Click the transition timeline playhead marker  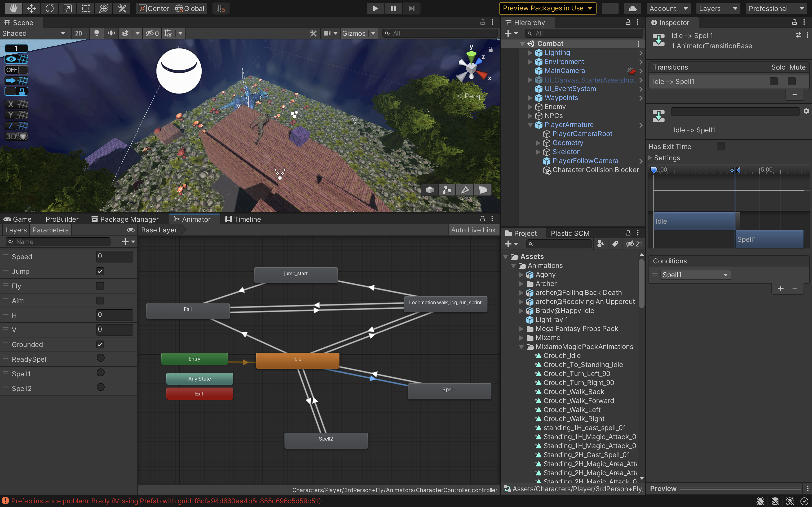point(654,170)
